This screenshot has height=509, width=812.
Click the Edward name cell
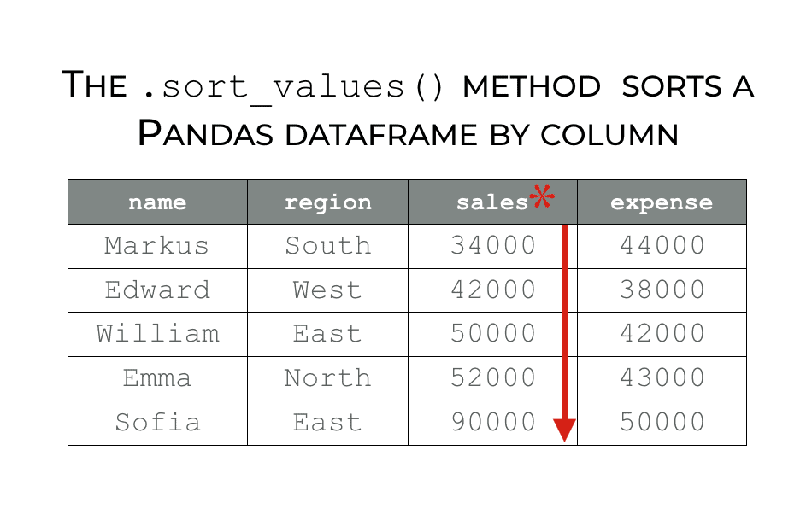[157, 290]
